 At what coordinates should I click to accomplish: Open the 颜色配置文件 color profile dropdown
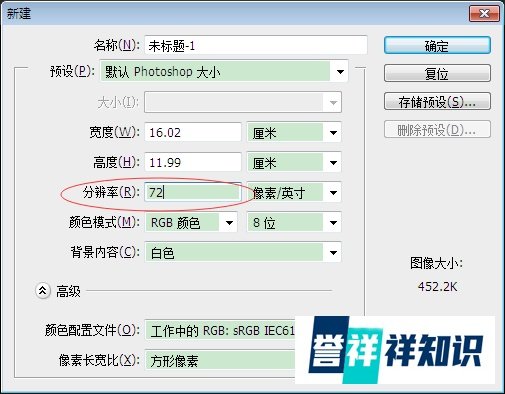pyautogui.click(x=220, y=330)
